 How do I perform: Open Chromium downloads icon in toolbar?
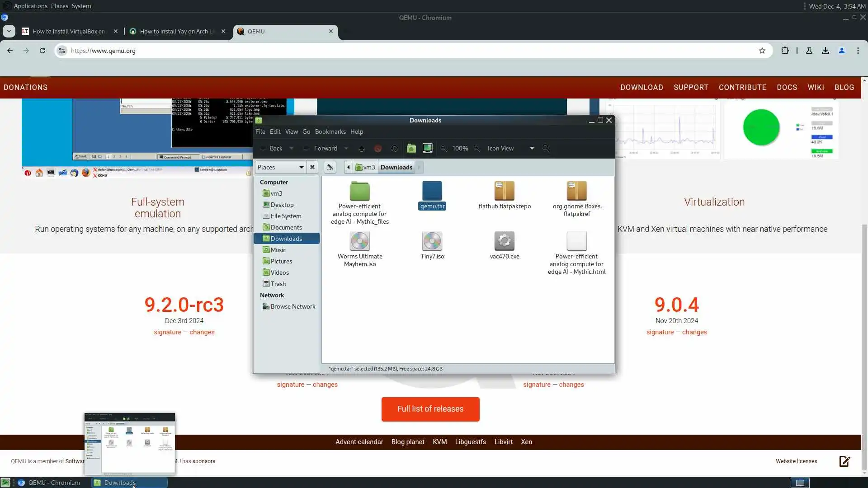[826, 51]
